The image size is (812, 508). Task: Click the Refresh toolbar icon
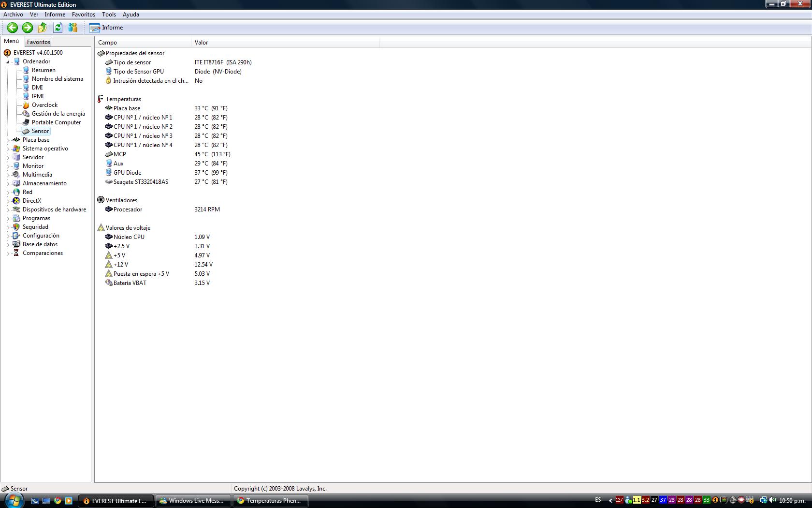point(58,28)
